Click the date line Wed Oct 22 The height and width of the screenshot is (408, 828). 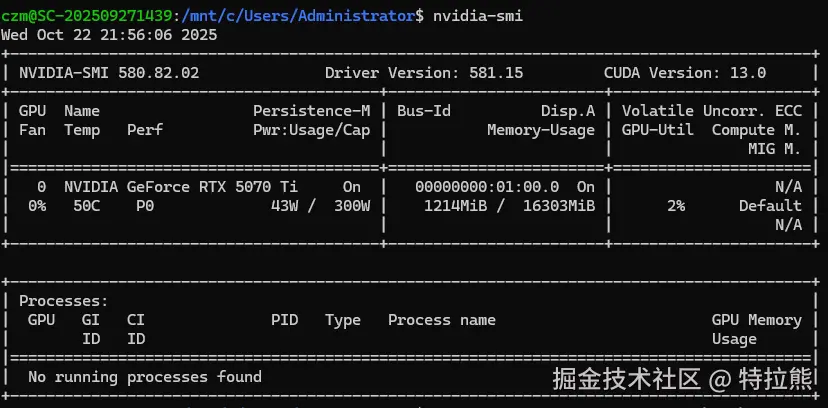click(x=109, y=34)
